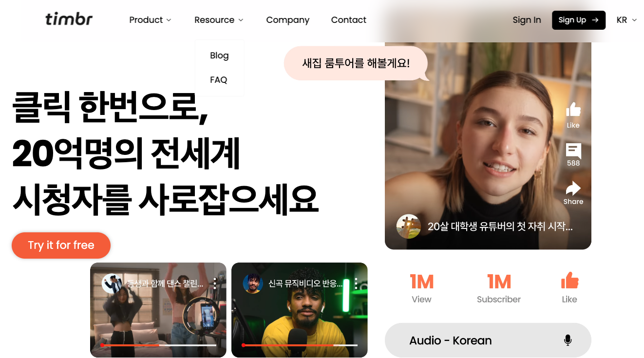Open the Company page

pyautogui.click(x=287, y=20)
